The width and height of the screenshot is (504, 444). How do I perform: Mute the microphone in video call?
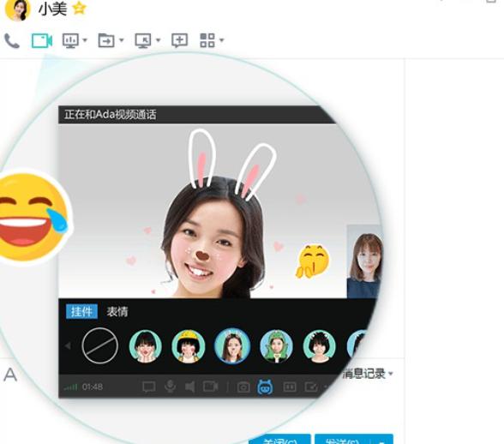tap(170, 387)
